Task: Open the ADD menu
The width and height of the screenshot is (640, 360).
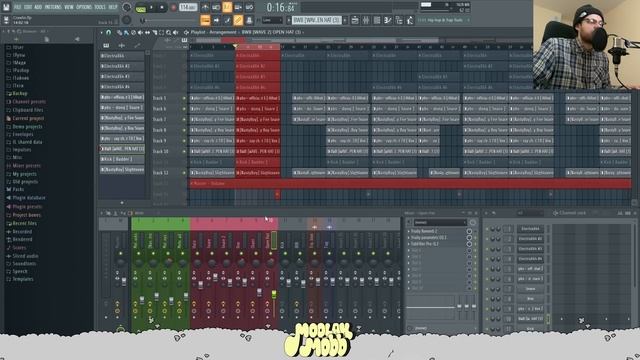Action: pyautogui.click(x=38, y=7)
